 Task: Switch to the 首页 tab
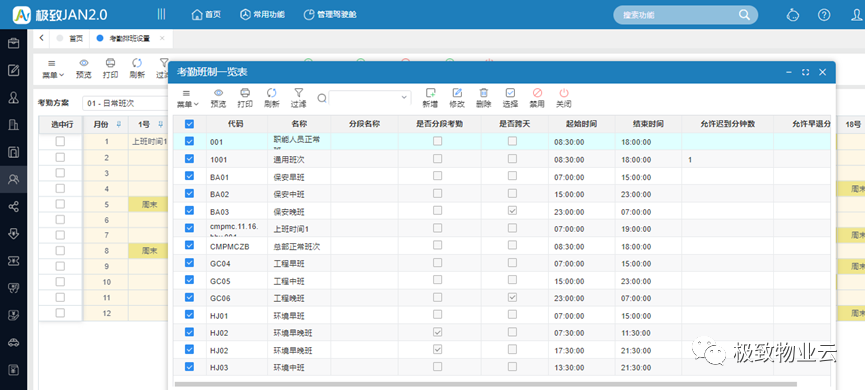click(70, 38)
